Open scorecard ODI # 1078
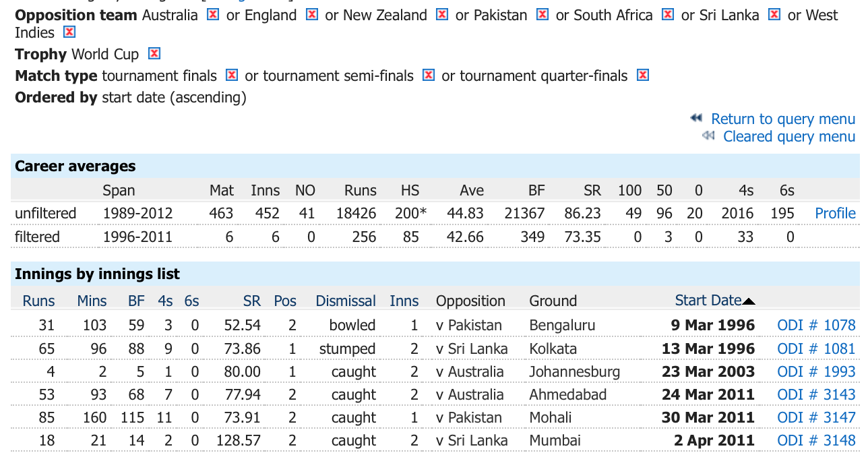 tap(816, 325)
